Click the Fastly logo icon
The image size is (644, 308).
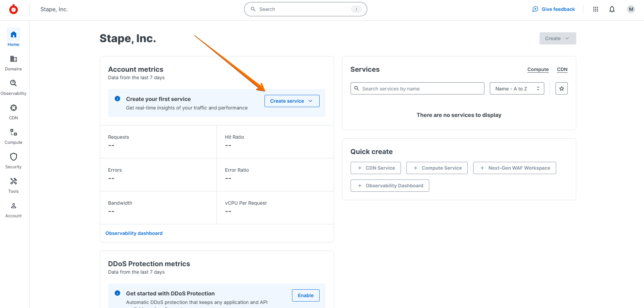[14, 9]
